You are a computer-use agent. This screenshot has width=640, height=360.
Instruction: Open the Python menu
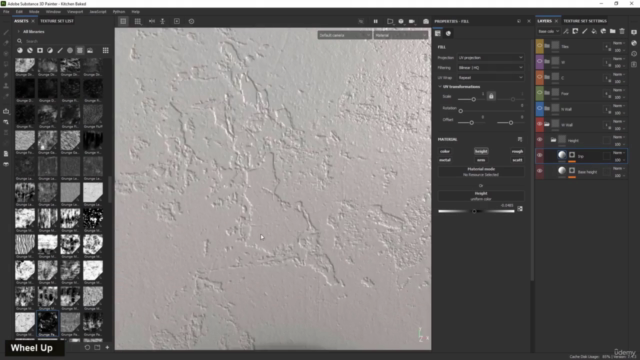pos(119,12)
